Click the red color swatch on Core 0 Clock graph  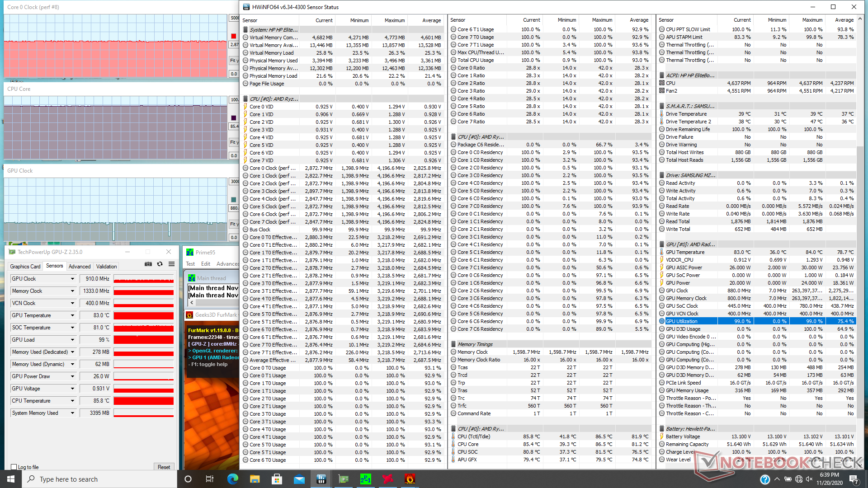pyautogui.click(x=233, y=36)
